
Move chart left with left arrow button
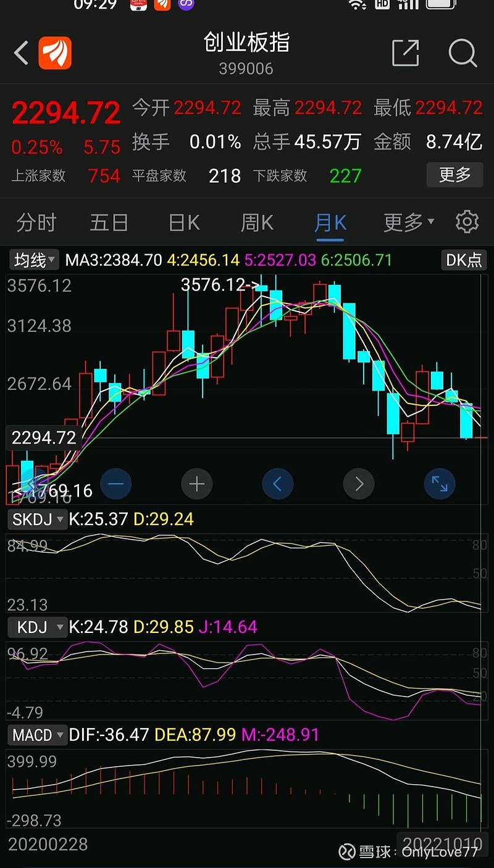tap(278, 484)
